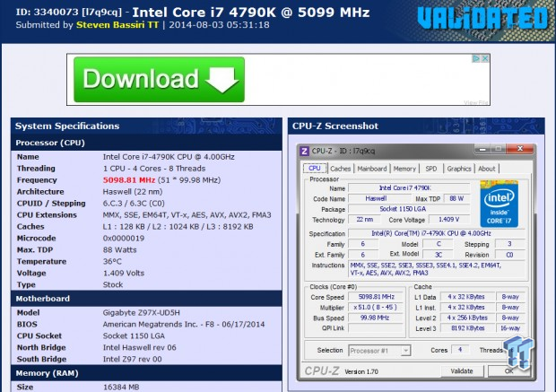The width and height of the screenshot is (556, 392).
Task: Click the VALIDATED logo in the header
Action: [x=482, y=19]
